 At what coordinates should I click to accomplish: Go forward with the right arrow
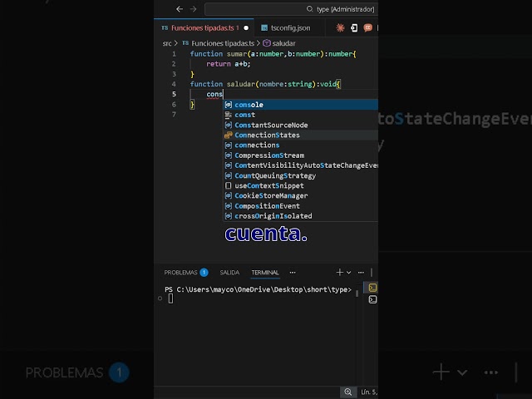pyautogui.click(x=193, y=9)
